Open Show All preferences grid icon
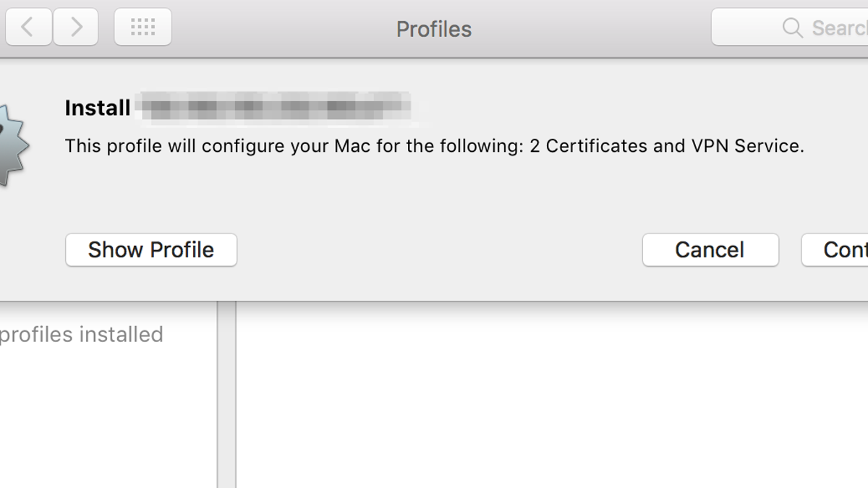Viewport: 868px width, 488px height. [x=142, y=27]
